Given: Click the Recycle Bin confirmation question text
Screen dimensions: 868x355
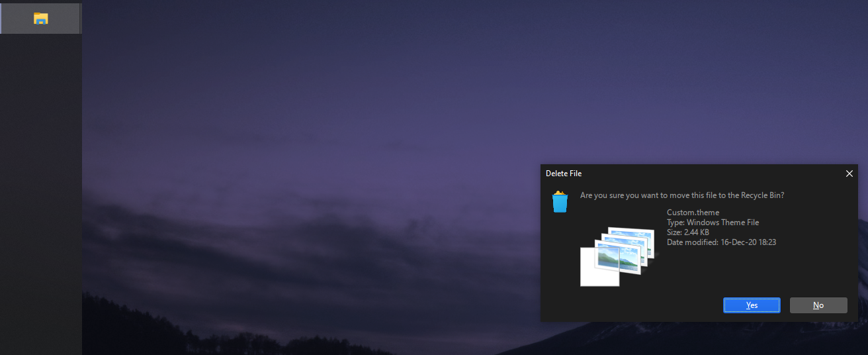Looking at the screenshot, I should pyautogui.click(x=682, y=195).
